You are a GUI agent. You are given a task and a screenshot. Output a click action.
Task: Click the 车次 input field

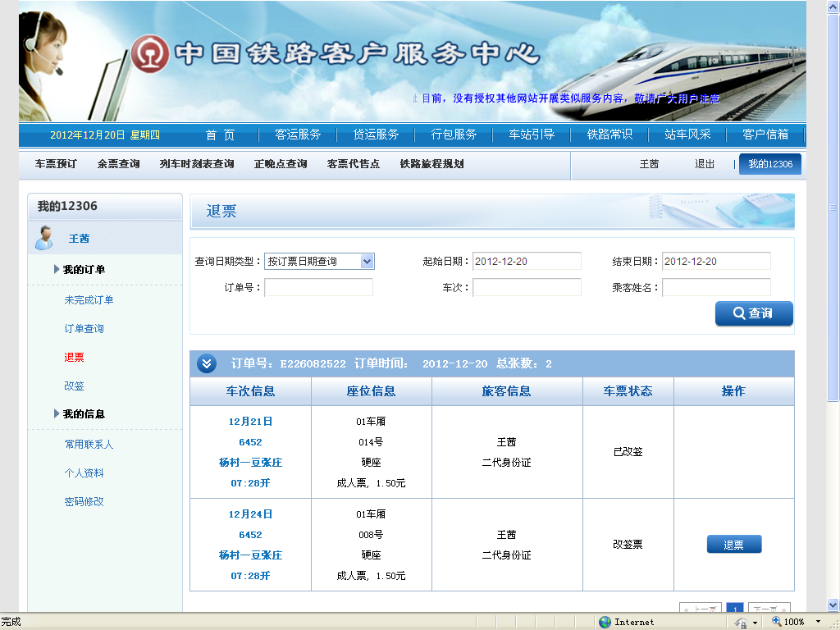(x=527, y=288)
